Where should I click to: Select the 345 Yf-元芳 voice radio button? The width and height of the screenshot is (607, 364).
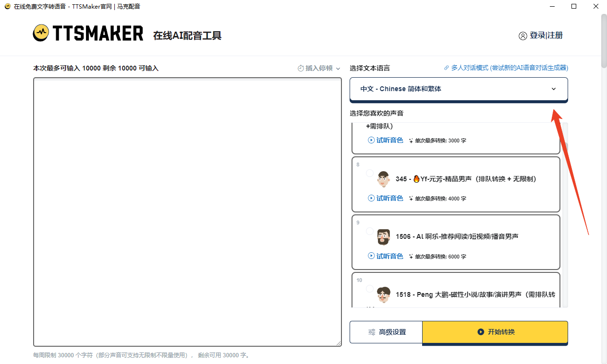pos(369,173)
